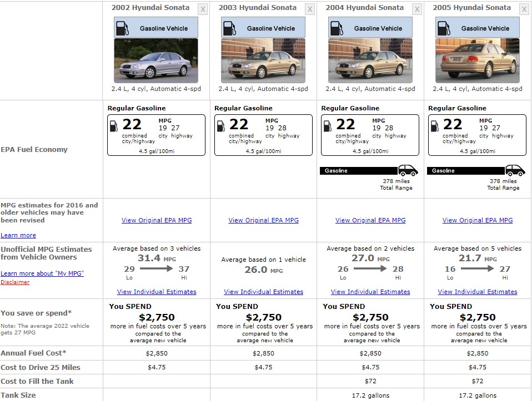This screenshot has width=532, height=401.
Task: Click the 2005 Hyundai Sonata title
Action: (x=471, y=7)
